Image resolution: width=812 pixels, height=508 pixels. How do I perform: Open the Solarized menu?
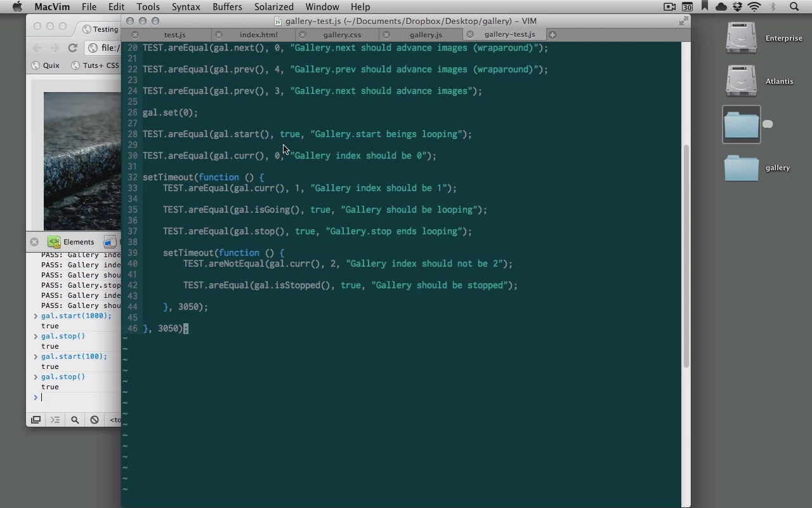pos(273,7)
